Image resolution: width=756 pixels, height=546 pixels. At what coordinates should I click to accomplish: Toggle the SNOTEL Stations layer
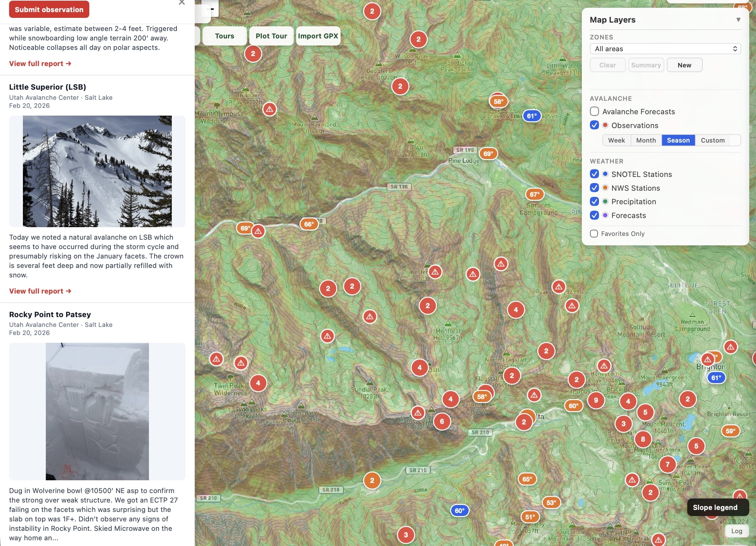tap(594, 174)
